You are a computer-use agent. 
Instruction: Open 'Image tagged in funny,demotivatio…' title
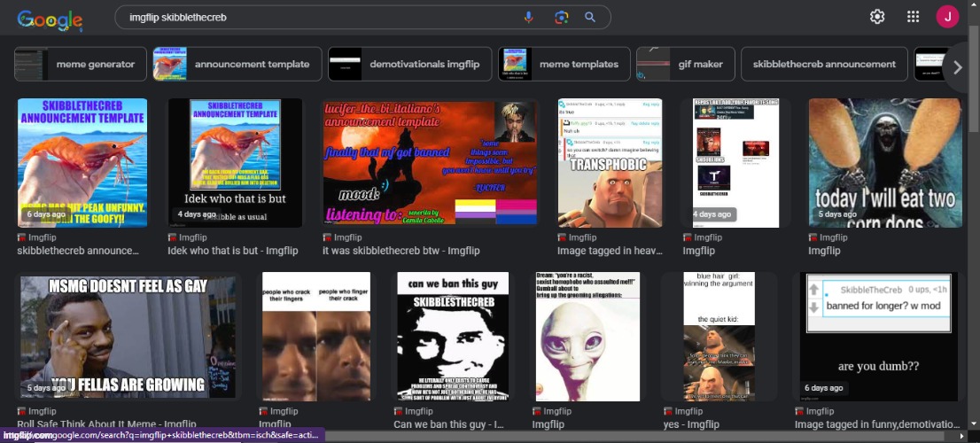tap(877, 424)
